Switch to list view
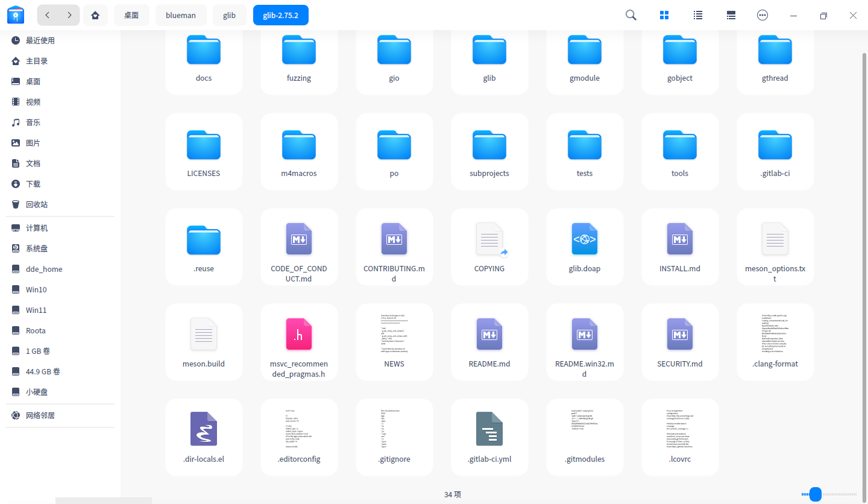This screenshot has width=868, height=504. (698, 15)
